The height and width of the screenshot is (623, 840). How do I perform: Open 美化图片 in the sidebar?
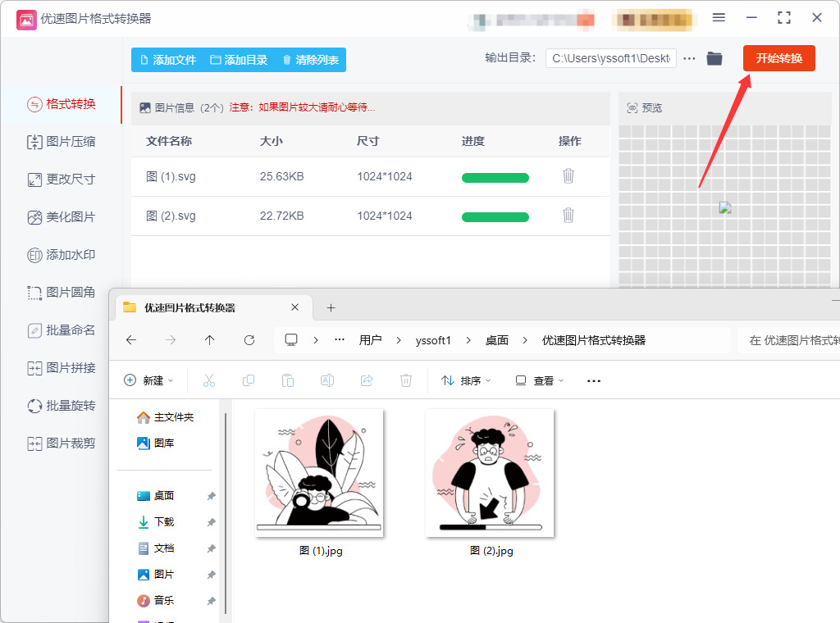pyautogui.click(x=62, y=217)
